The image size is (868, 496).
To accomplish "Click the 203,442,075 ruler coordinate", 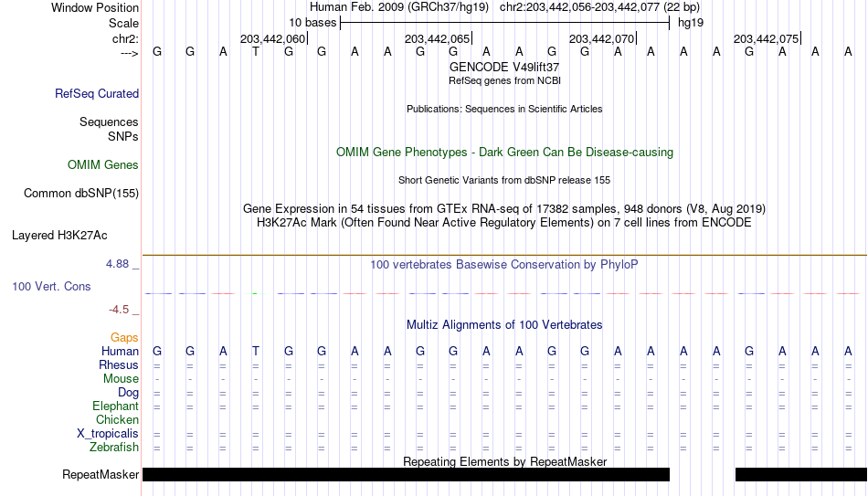I will 767,38.
